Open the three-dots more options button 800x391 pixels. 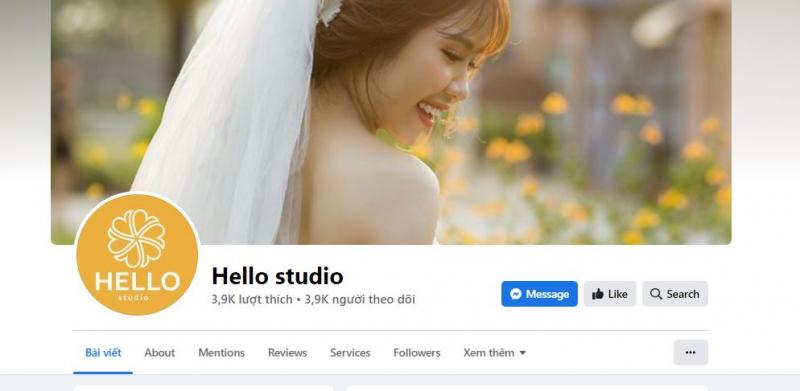click(x=690, y=352)
